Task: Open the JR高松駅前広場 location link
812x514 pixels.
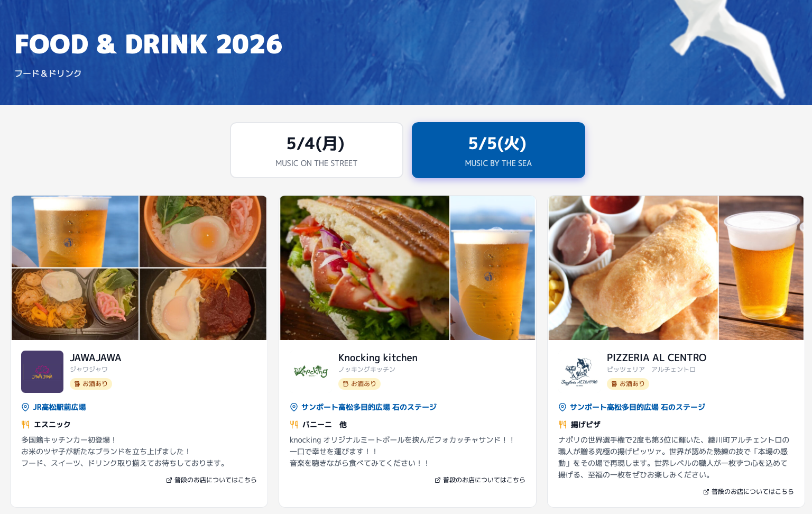Action: pos(59,407)
